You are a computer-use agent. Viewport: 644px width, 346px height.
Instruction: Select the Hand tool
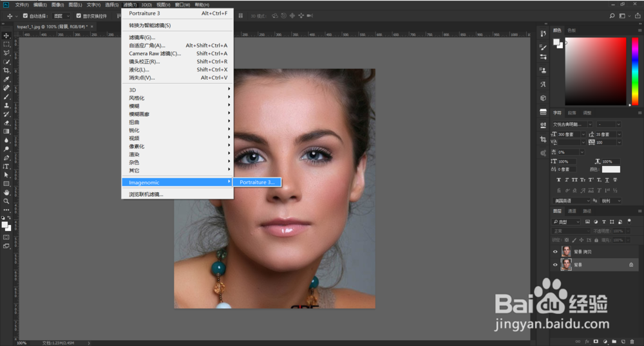[x=6, y=192]
